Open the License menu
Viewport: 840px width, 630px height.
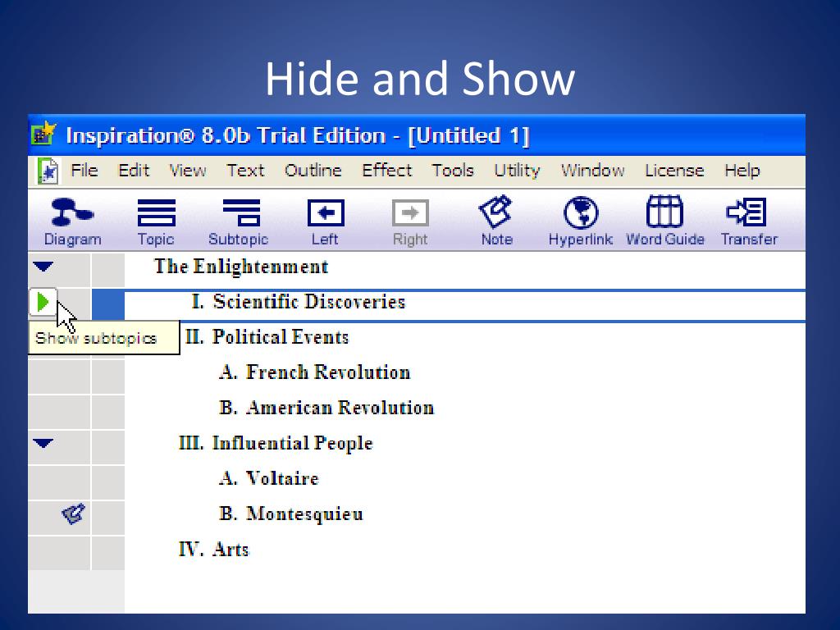click(x=674, y=171)
